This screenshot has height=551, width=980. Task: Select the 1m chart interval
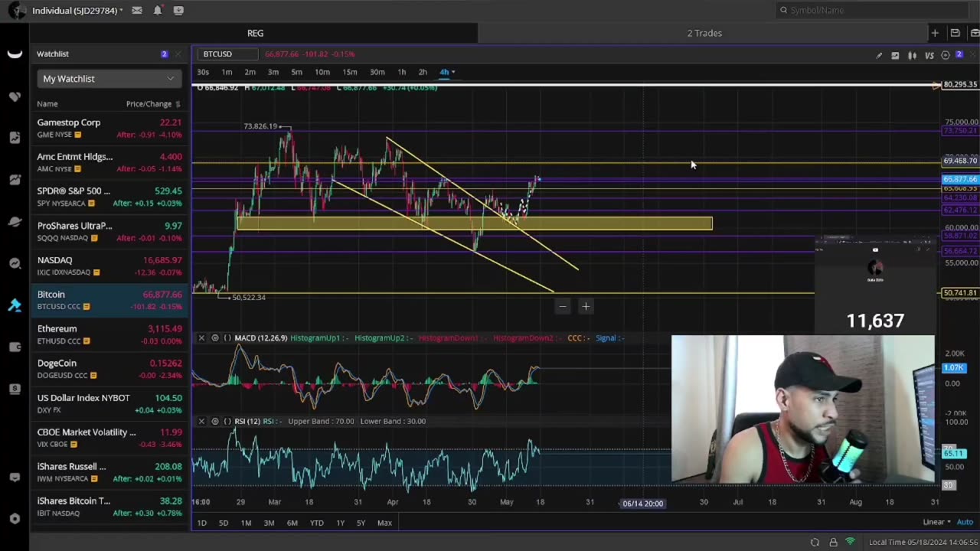(227, 72)
